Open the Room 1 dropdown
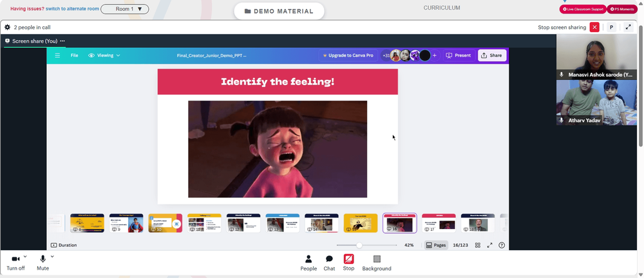The width and height of the screenshot is (644, 278). [x=125, y=9]
